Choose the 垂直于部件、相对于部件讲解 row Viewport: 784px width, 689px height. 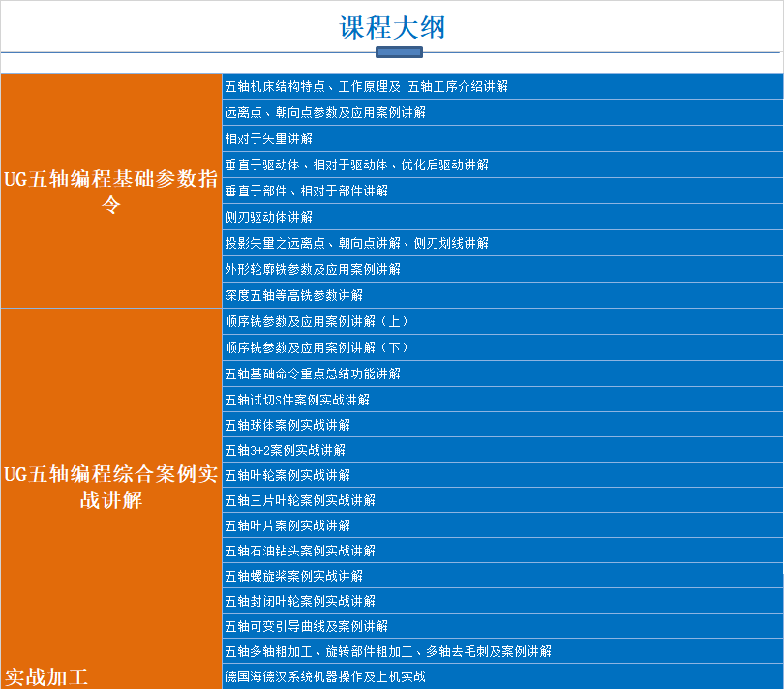tap(307, 191)
